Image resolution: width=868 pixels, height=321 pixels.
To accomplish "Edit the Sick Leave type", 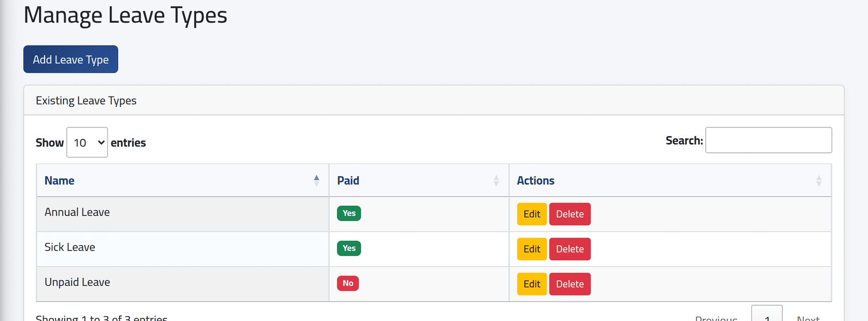I will [x=532, y=249].
